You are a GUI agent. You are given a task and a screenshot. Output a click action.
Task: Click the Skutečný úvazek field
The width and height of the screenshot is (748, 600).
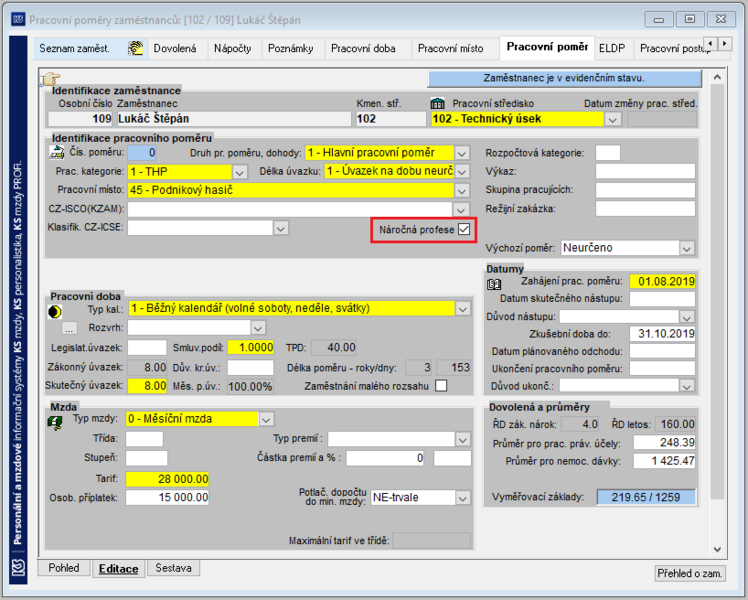coord(147,385)
